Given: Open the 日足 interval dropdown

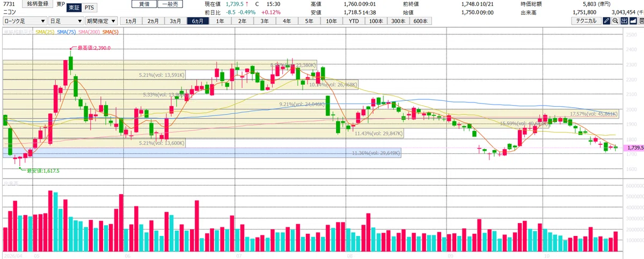Looking at the screenshot, I should [65, 21].
